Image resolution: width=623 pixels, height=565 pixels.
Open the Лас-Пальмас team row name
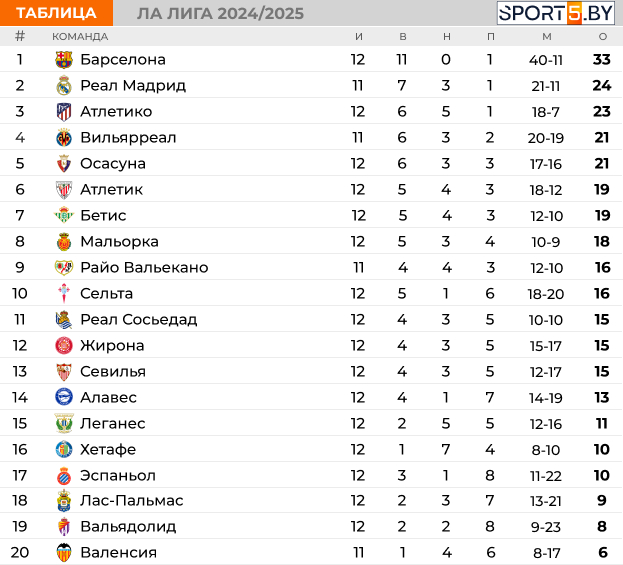(x=132, y=501)
